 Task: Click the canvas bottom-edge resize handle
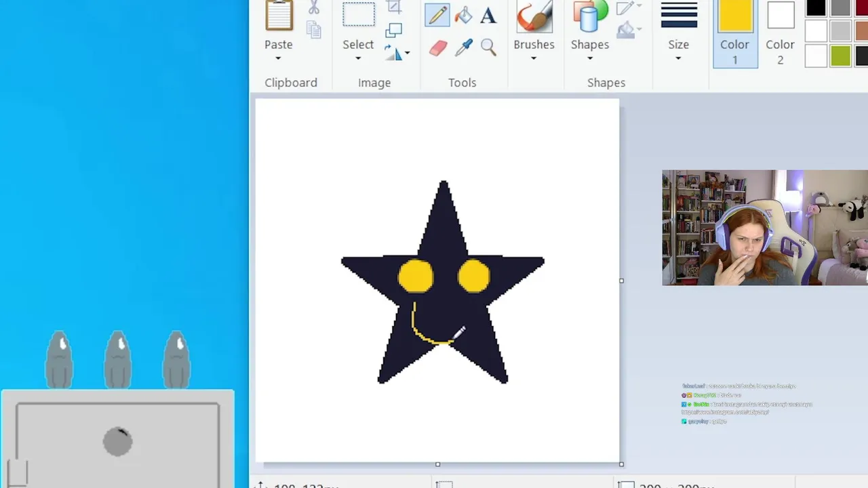pos(437,464)
